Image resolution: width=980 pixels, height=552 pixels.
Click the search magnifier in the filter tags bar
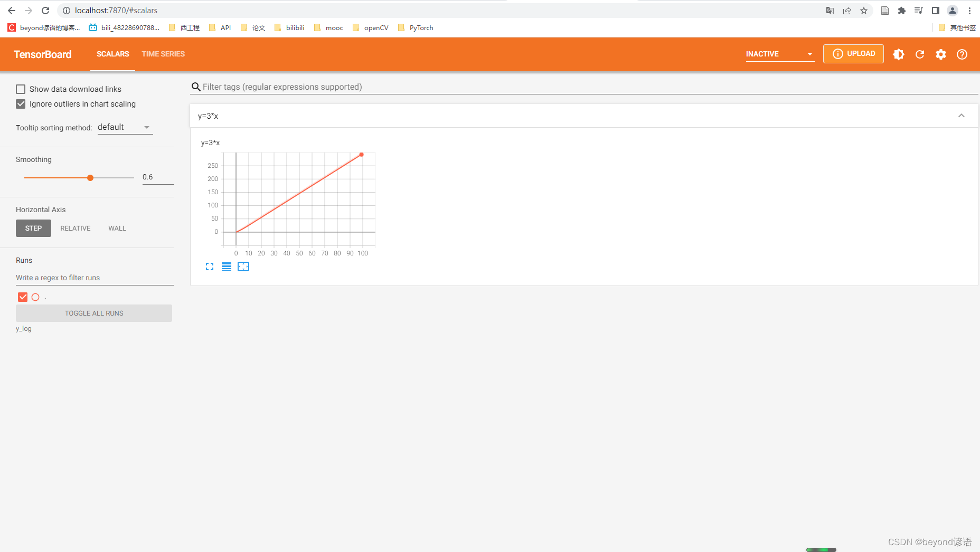click(196, 87)
